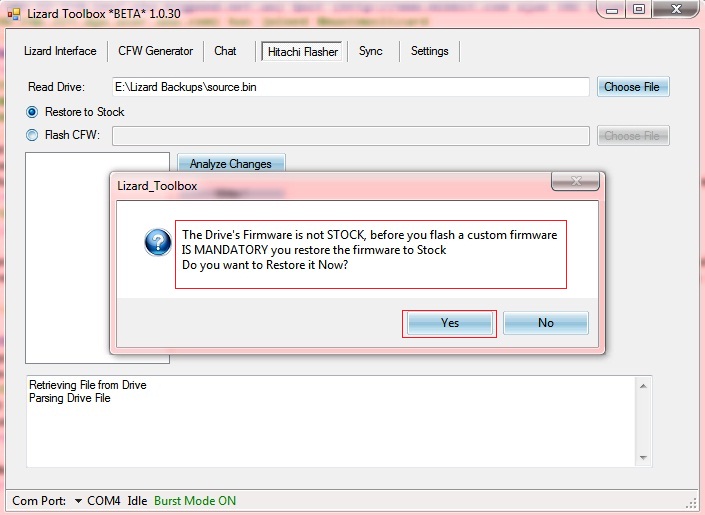This screenshot has height=515, width=705.
Task: Confirm restore by clicking Yes
Action: coord(450,323)
